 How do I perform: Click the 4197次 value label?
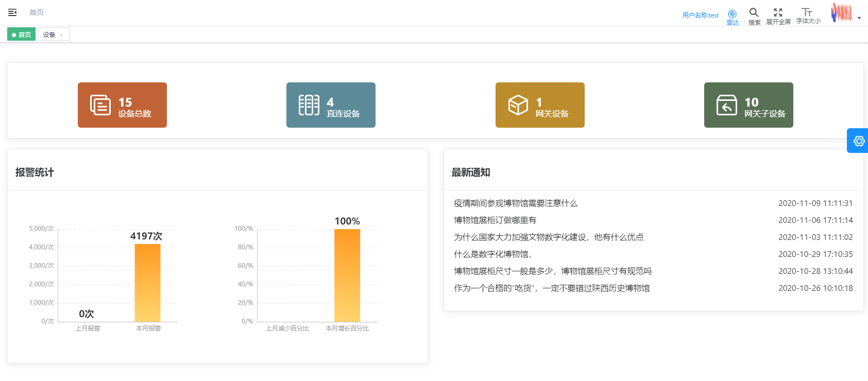coord(146,236)
